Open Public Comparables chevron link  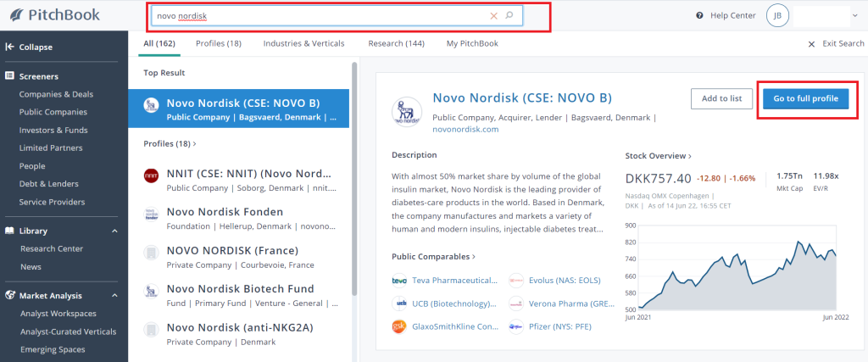[474, 257]
